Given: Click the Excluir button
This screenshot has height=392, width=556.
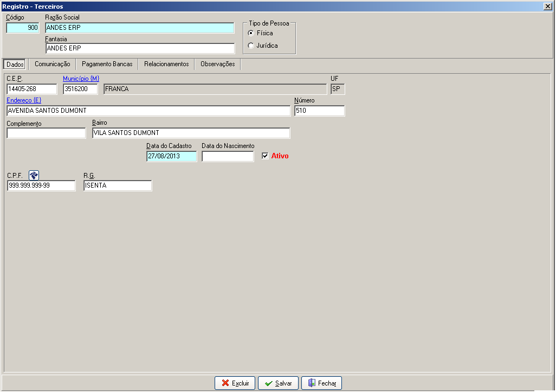Looking at the screenshot, I should tap(235, 383).
